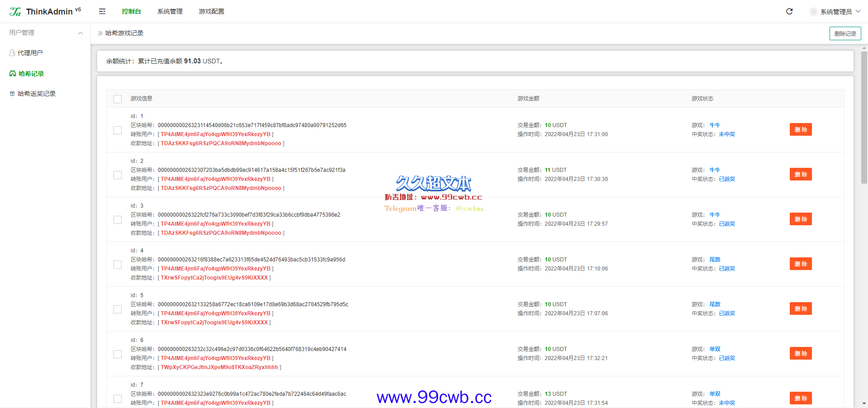Check the checkbox for record id 3
This screenshot has height=408, width=868.
click(118, 220)
